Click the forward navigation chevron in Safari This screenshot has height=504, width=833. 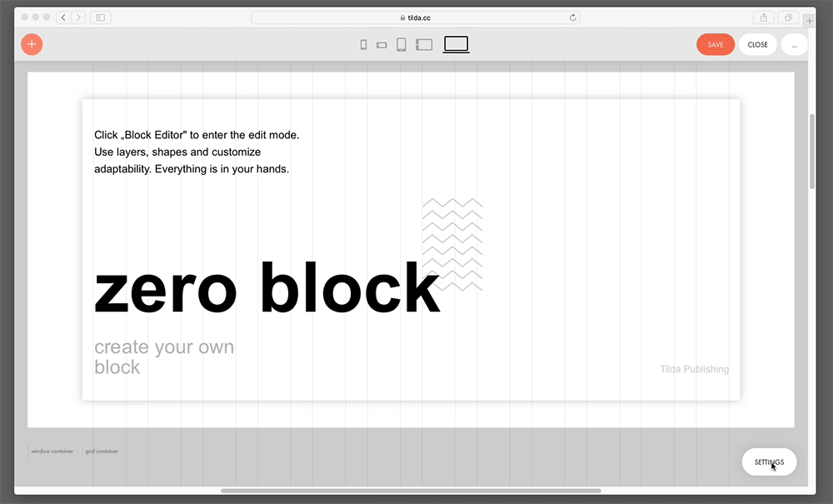pos(79,17)
